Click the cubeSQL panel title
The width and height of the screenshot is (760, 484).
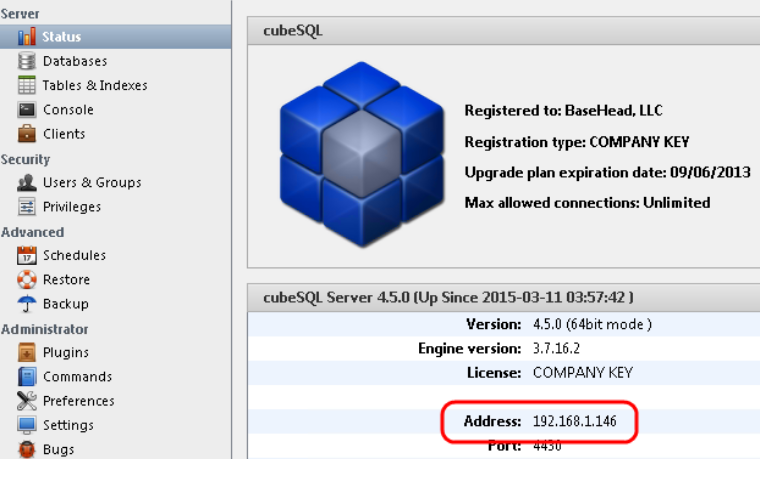[293, 31]
